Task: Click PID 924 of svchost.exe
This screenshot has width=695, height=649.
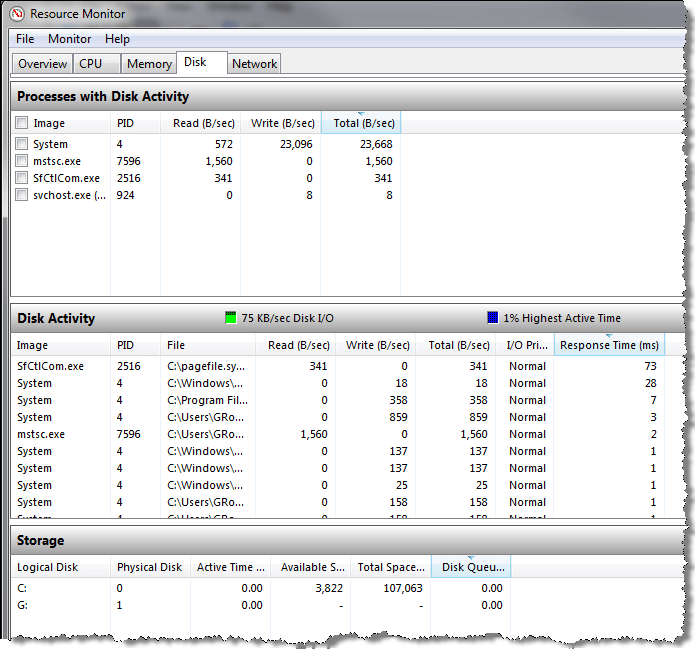Action: pos(125,195)
